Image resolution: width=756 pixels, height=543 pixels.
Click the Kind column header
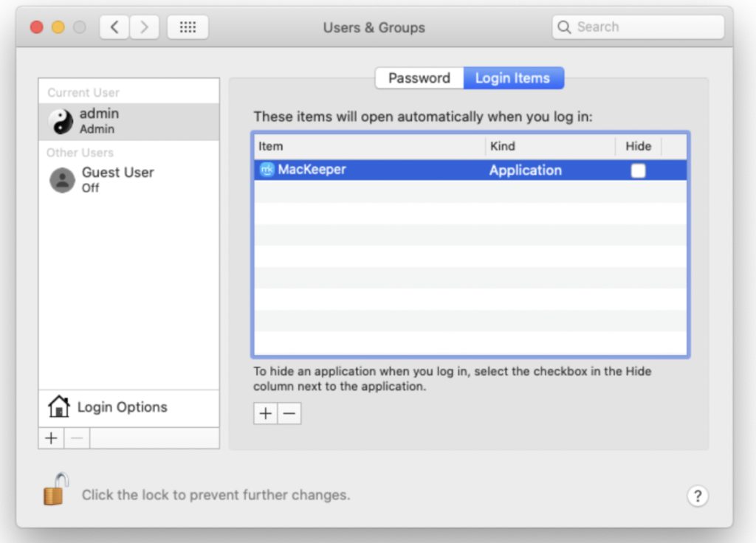click(550, 146)
